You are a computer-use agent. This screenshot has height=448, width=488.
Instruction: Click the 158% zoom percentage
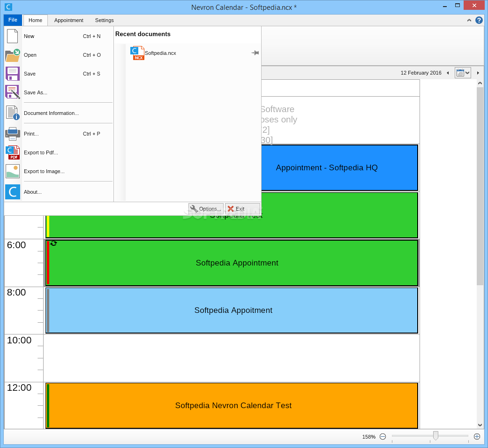(369, 437)
